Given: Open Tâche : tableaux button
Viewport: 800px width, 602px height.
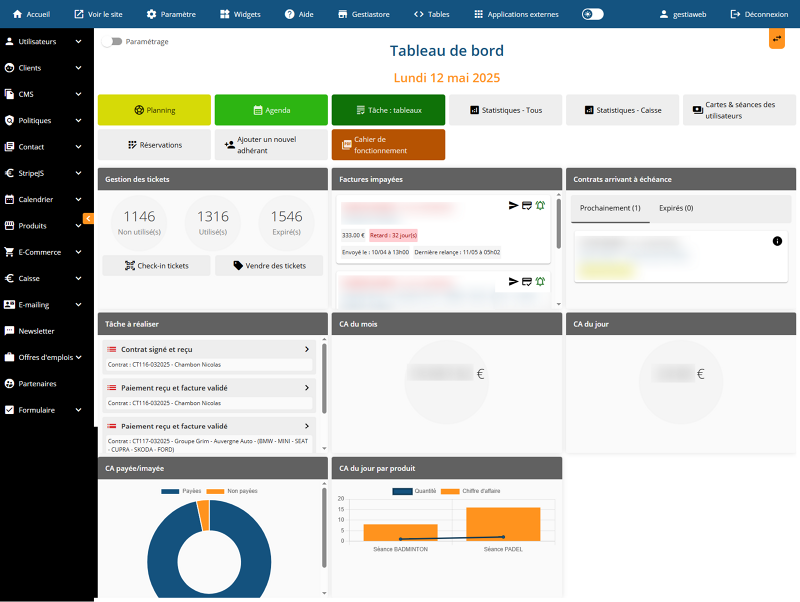Looking at the screenshot, I should pyautogui.click(x=388, y=110).
